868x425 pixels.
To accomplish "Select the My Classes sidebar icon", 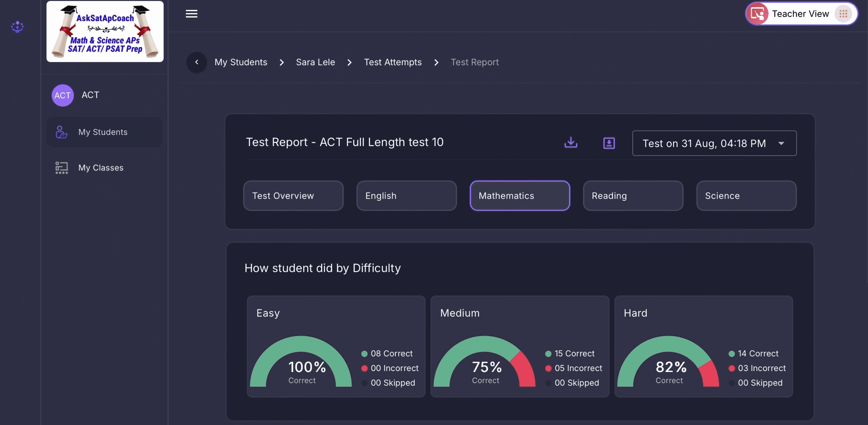I will point(61,167).
